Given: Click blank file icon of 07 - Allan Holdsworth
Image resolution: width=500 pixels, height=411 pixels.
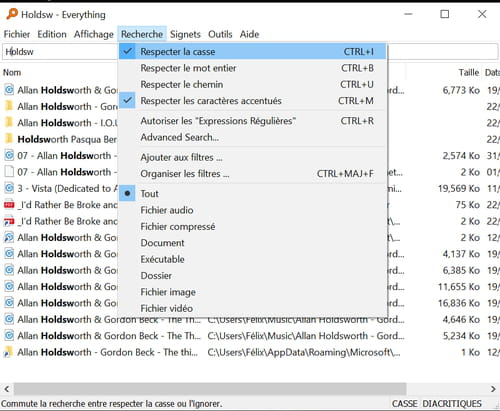Looking at the screenshot, I should pyautogui.click(x=9, y=172).
